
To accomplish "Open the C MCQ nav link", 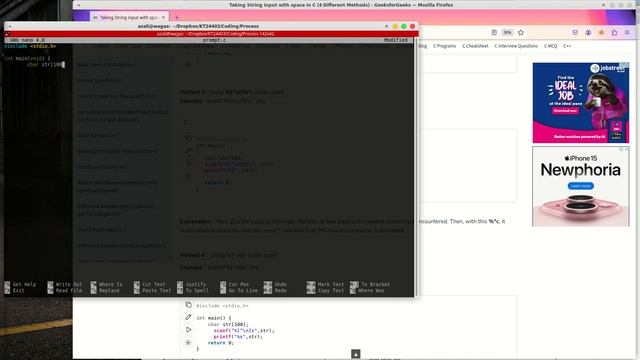I will pyautogui.click(x=550, y=46).
